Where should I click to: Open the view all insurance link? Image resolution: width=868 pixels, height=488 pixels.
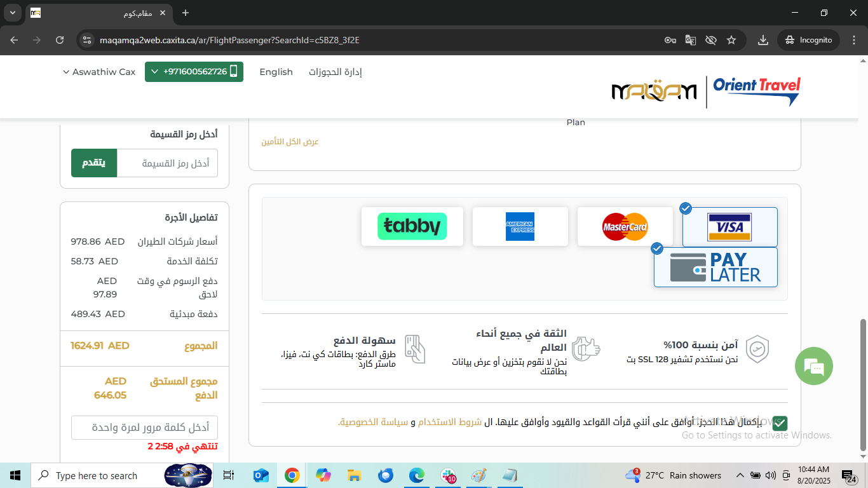290,142
